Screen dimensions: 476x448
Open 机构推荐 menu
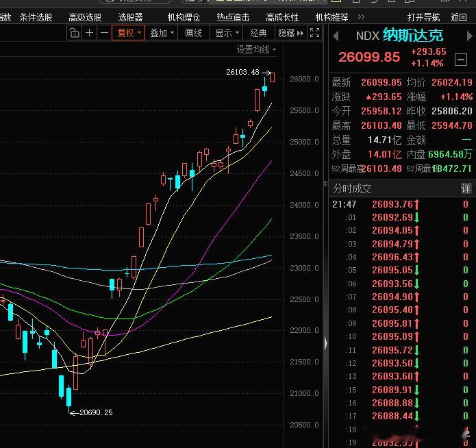point(331,17)
